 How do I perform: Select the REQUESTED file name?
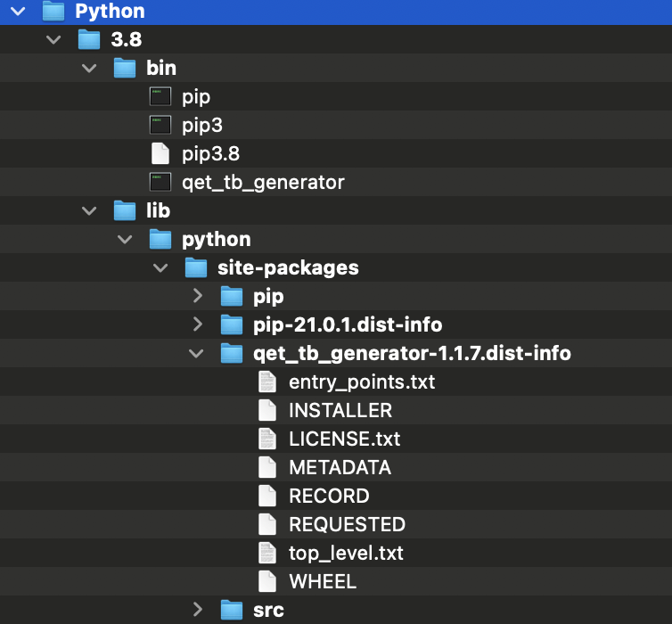[x=347, y=525]
